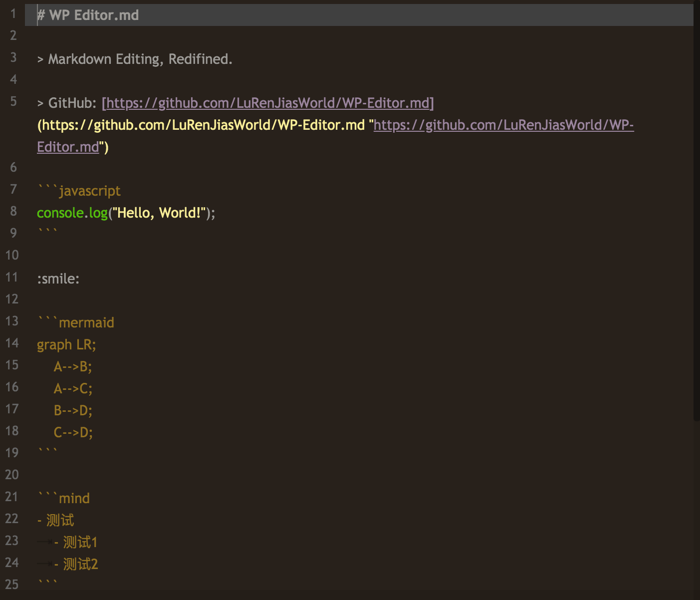Click the "```mind" code fence
Viewport: 700px width, 600px height.
(x=63, y=498)
